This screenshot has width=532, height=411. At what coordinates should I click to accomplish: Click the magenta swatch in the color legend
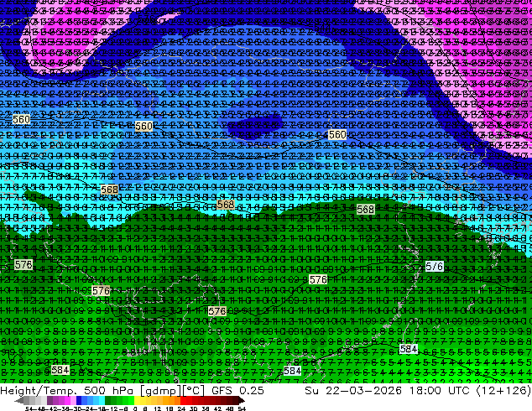[x=67, y=400]
